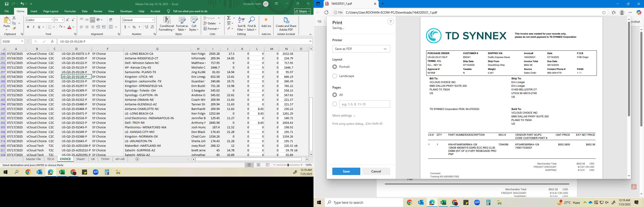Switch to the Master File sheet tab

(34, 159)
